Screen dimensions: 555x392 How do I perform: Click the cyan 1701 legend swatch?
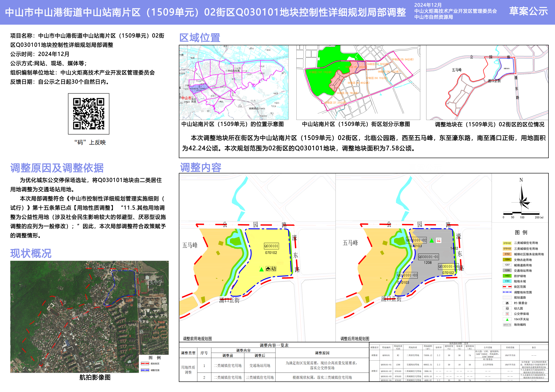click(x=507, y=281)
